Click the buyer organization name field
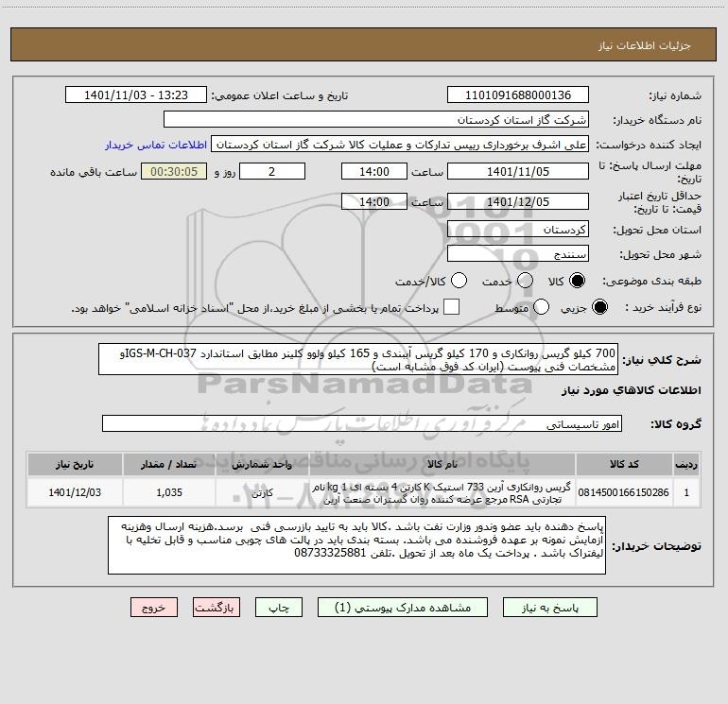The width and height of the screenshot is (728, 704). coord(376,120)
